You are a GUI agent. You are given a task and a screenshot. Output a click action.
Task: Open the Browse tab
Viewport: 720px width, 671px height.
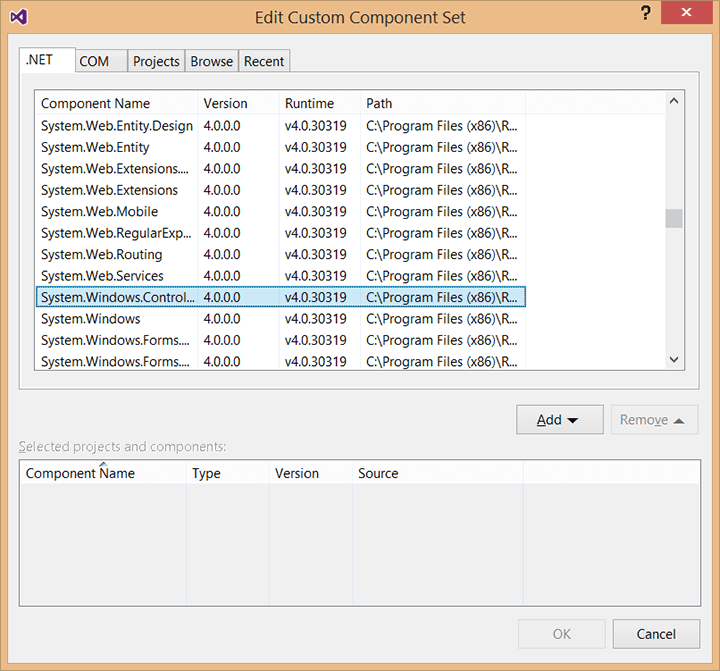pos(212,61)
